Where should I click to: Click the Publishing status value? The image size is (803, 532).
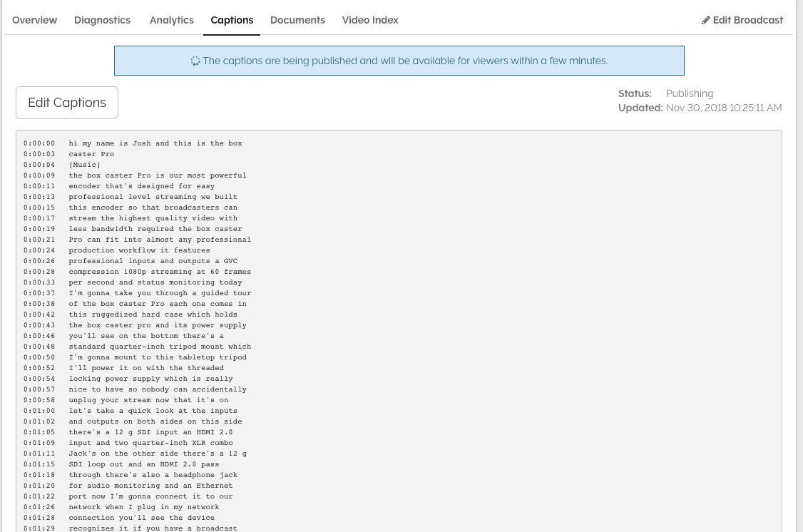point(689,93)
